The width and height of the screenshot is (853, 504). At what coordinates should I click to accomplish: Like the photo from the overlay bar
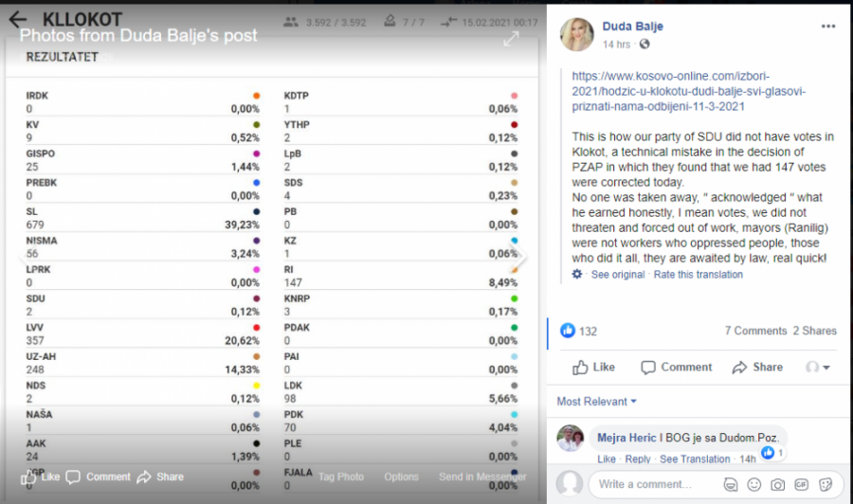pyautogui.click(x=40, y=477)
